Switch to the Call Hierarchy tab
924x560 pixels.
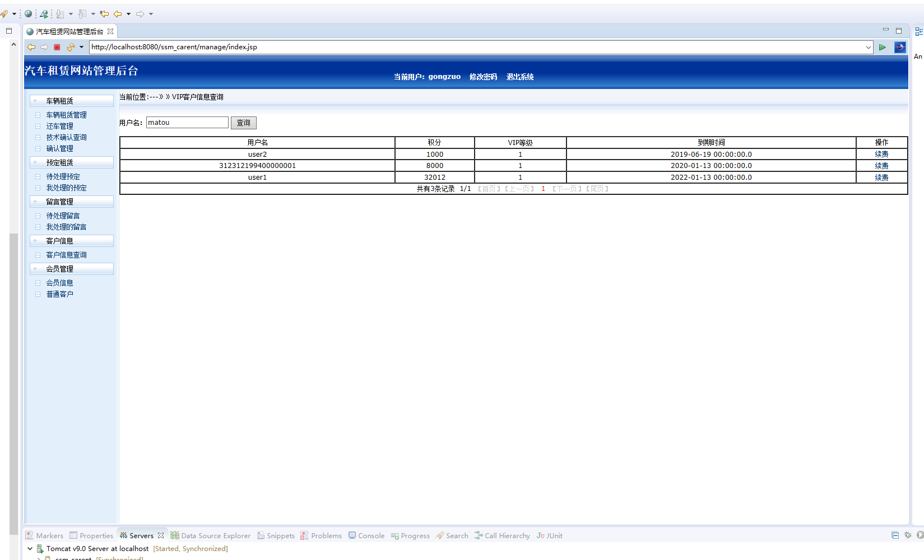(x=502, y=535)
